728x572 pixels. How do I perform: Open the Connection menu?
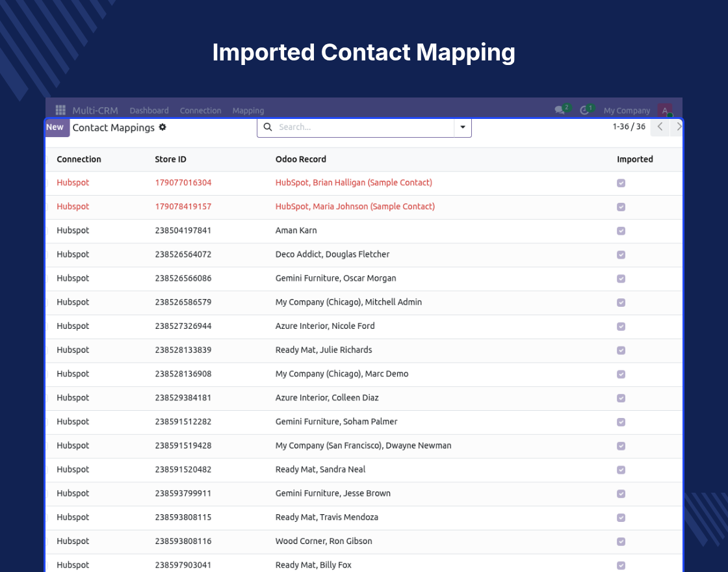point(201,110)
